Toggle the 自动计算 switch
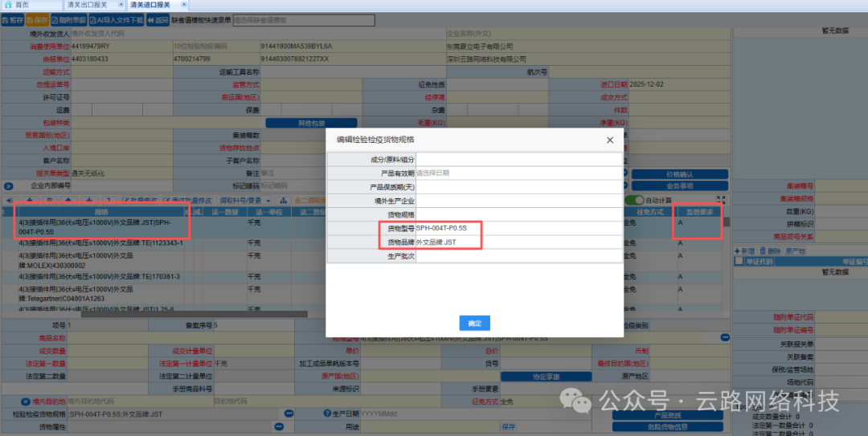 pyautogui.click(x=634, y=200)
